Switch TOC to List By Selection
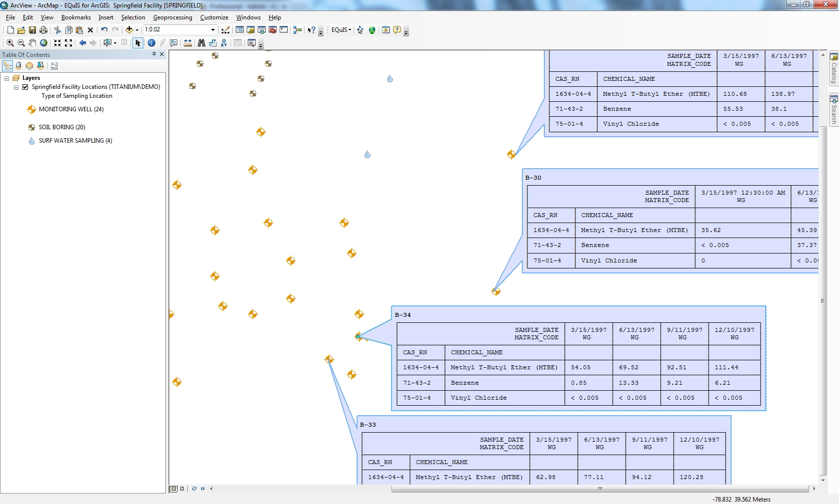839x504 pixels. pyautogui.click(x=40, y=66)
